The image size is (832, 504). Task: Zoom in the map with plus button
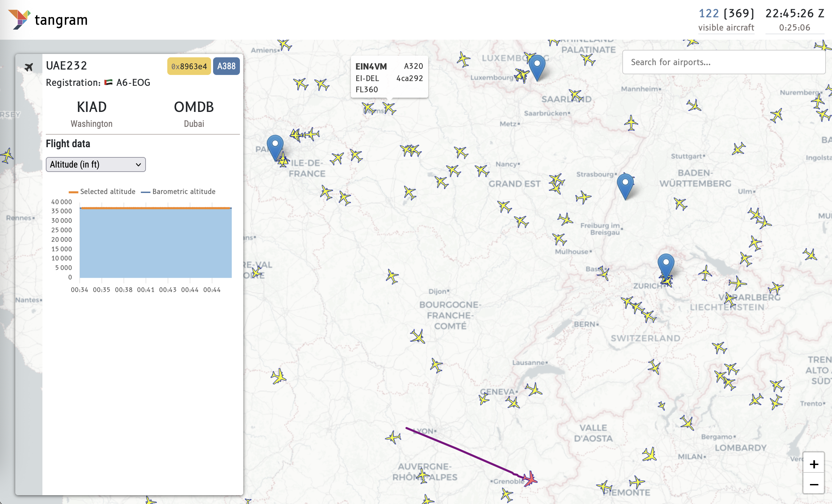click(814, 464)
